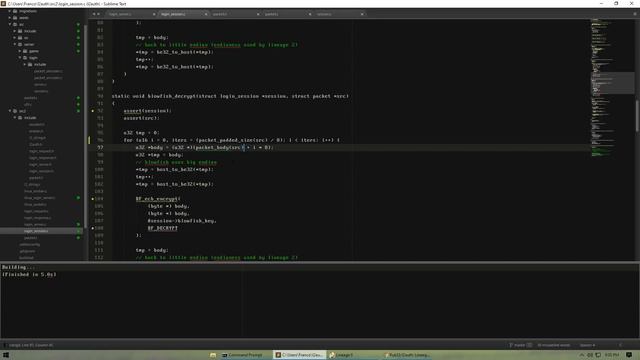Switch to the login_server.c tab
640x360 pixels.
pyautogui.click(x=130, y=14)
